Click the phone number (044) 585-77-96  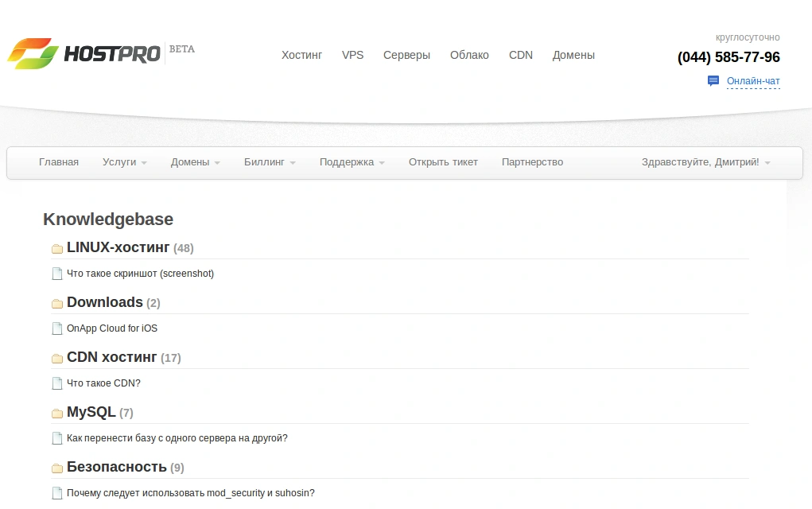[x=728, y=57]
